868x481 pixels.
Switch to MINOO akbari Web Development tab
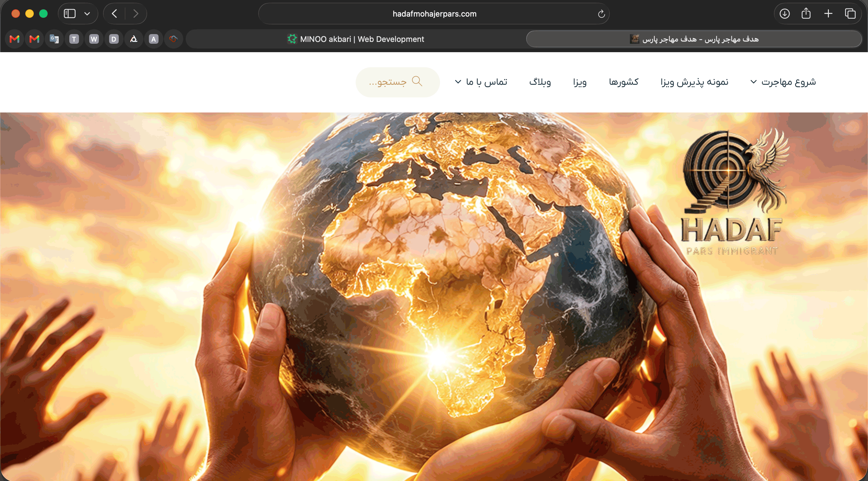pos(356,39)
